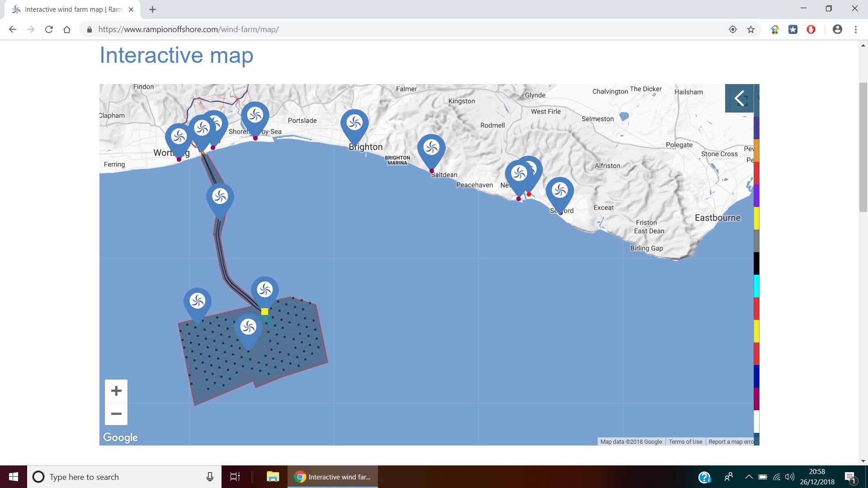Click the browser forward arrow
The width and height of the screenshot is (868, 488).
point(31,29)
